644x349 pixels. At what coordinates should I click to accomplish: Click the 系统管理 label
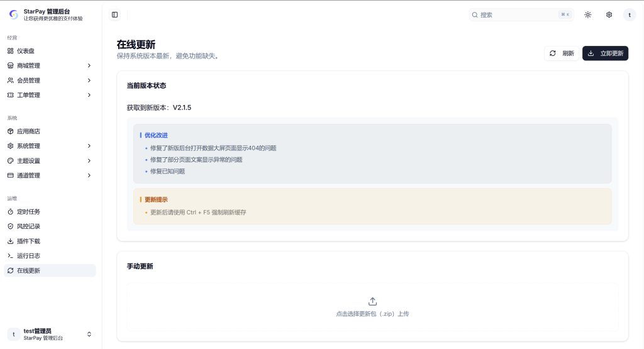click(28, 146)
